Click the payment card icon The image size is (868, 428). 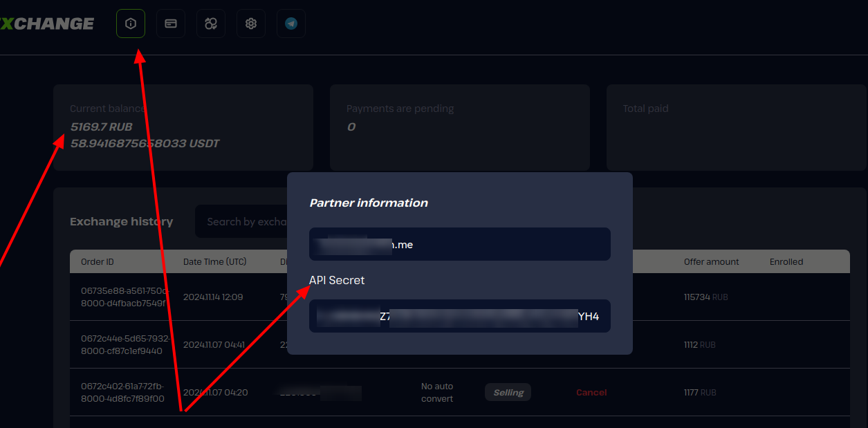pyautogui.click(x=171, y=24)
